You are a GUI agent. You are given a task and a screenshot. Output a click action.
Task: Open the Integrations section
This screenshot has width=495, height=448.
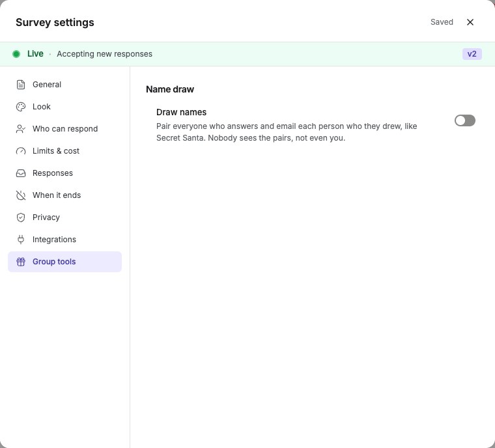(x=64, y=240)
